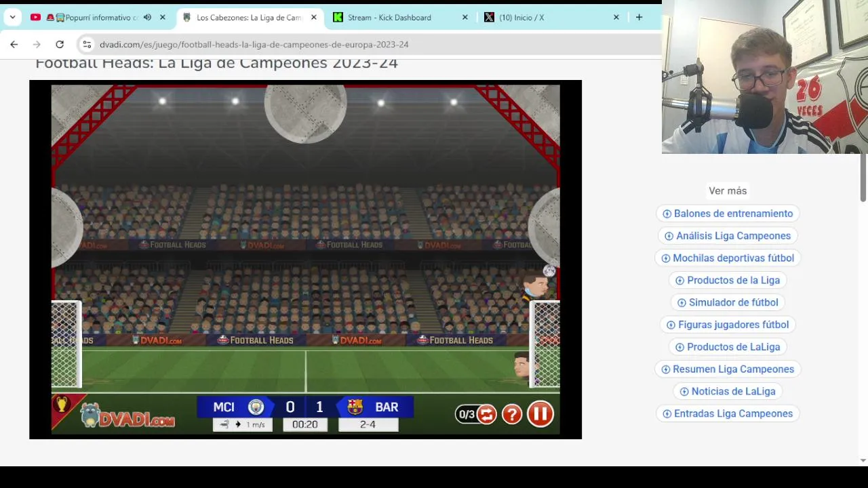Close the X Inicio tab

(x=616, y=18)
